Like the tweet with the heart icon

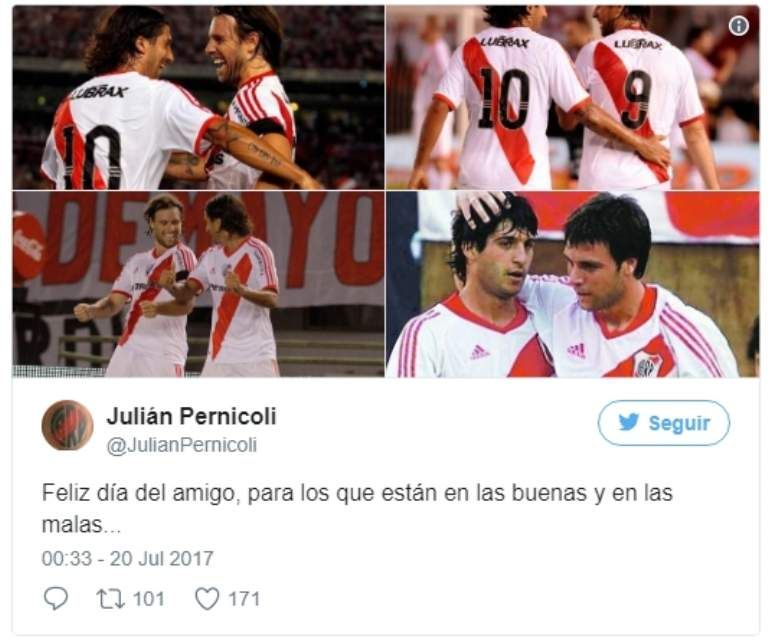click(207, 599)
